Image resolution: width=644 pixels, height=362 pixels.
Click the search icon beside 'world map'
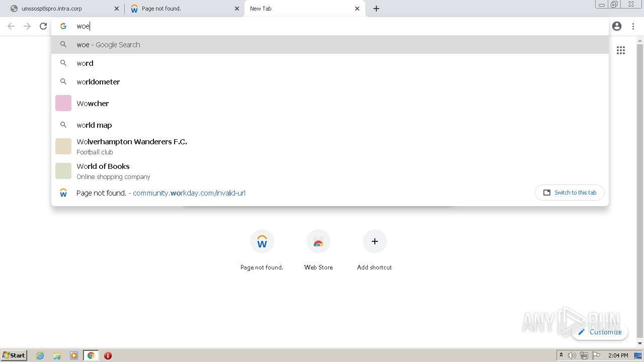(x=63, y=125)
